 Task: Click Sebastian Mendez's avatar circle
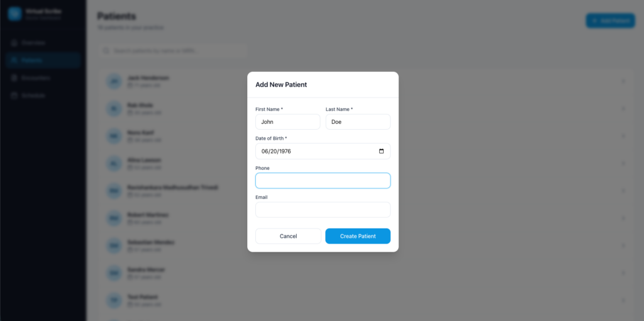tap(114, 245)
